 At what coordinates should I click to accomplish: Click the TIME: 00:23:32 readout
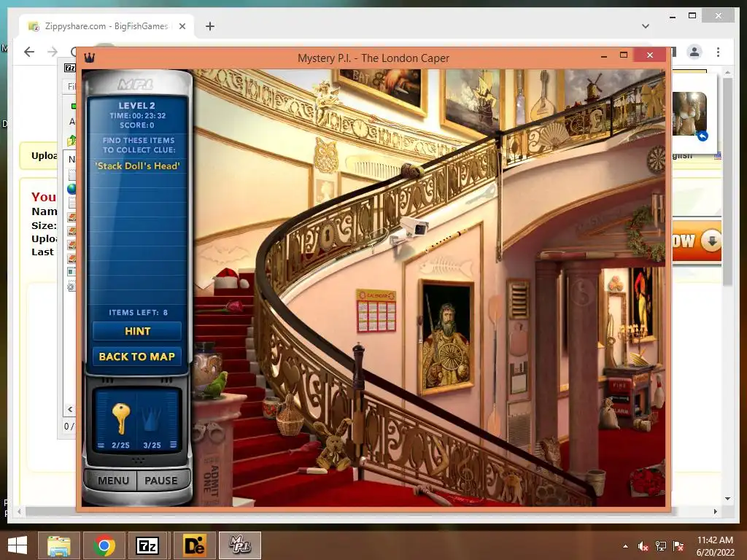click(x=138, y=116)
